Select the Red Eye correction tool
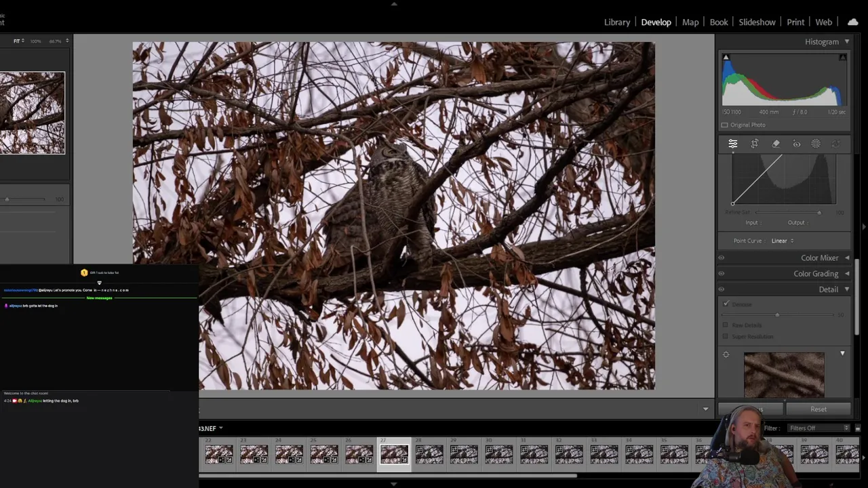Image resolution: width=868 pixels, height=488 pixels. click(x=797, y=144)
